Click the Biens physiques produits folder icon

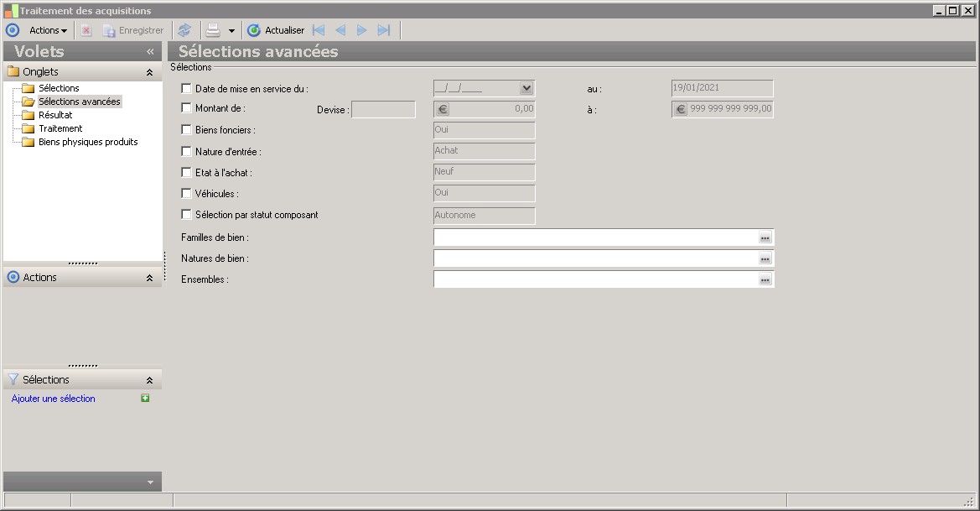29,142
